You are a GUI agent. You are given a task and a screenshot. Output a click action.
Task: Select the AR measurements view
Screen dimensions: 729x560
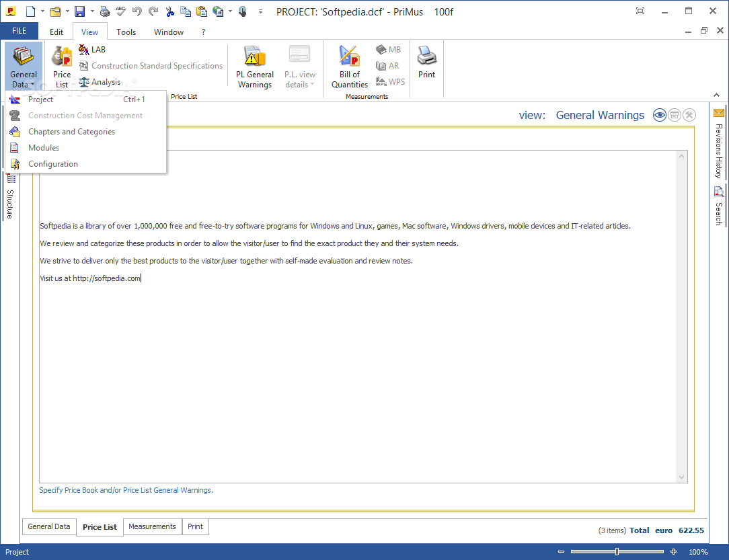(387, 66)
